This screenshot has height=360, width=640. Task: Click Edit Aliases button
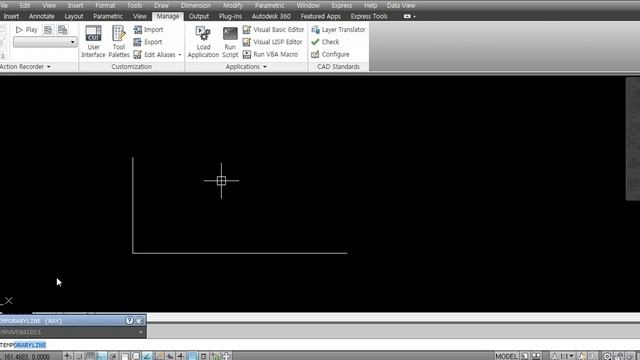coord(155,55)
